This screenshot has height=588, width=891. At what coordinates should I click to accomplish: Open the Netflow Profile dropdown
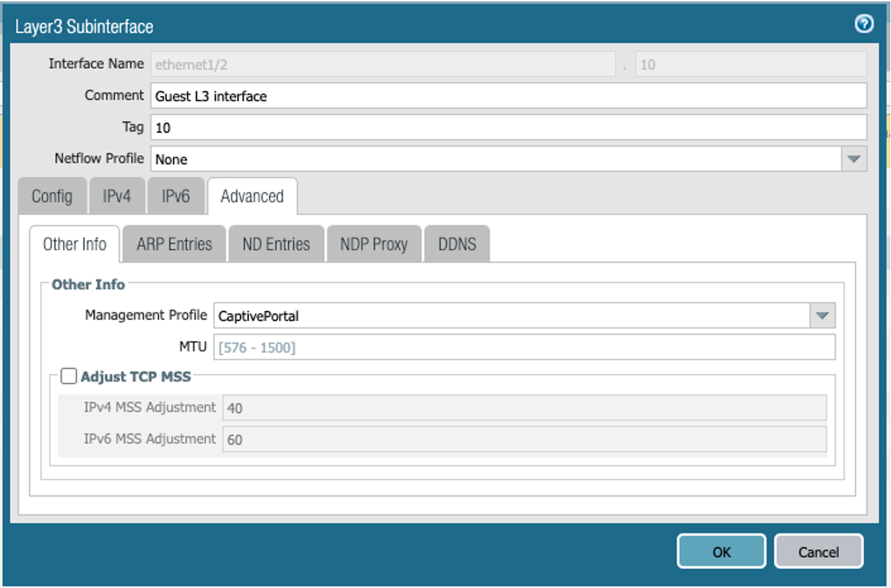[490, 159]
